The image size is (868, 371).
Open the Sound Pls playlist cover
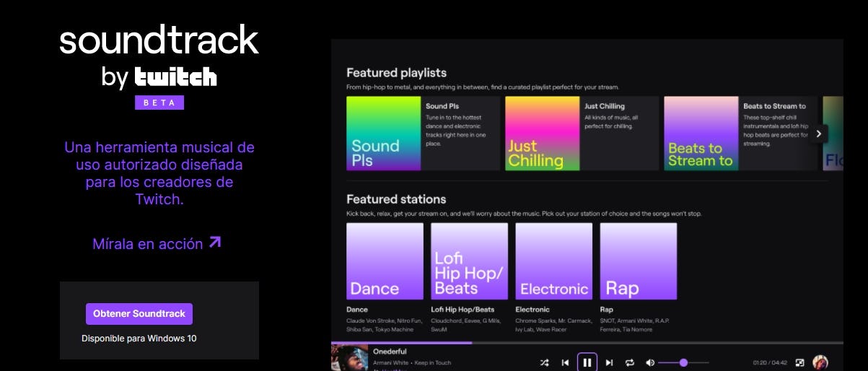383,134
